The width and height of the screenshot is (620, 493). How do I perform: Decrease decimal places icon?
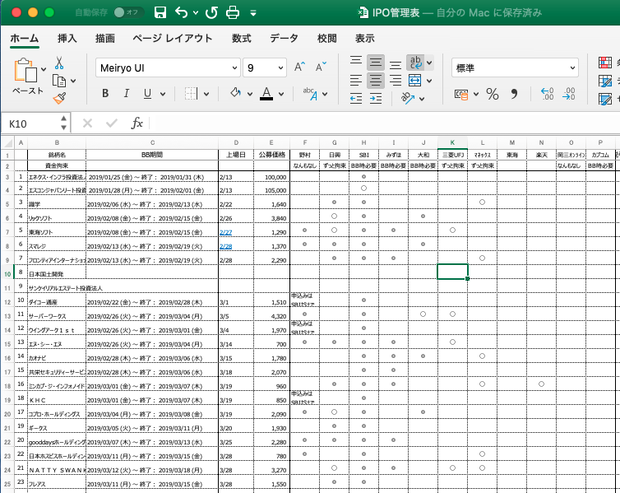point(569,94)
